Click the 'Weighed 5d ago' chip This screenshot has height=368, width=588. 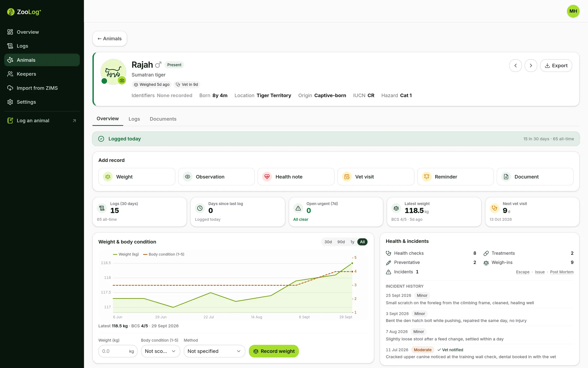click(152, 84)
